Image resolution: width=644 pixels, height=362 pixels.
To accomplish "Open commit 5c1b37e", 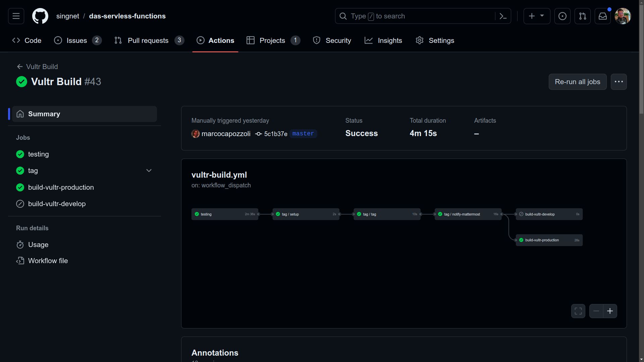I will coord(276,134).
